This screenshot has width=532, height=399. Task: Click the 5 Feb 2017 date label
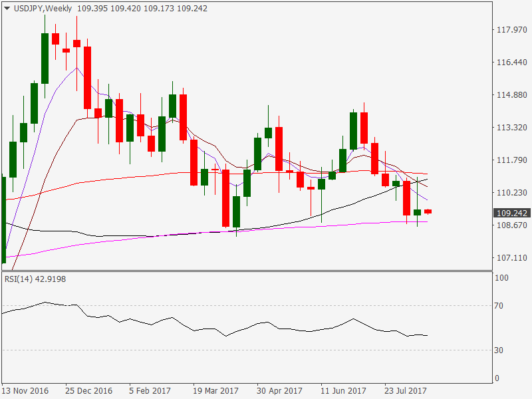coord(150,391)
